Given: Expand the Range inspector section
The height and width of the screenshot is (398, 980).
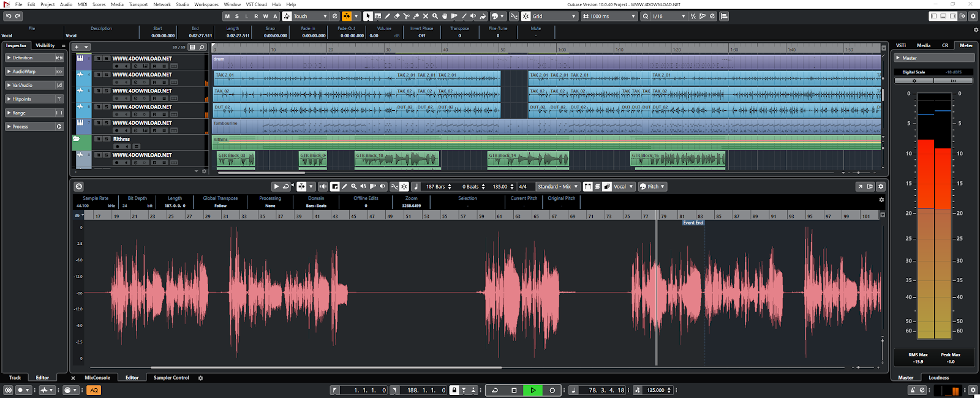Looking at the screenshot, I should click(34, 113).
